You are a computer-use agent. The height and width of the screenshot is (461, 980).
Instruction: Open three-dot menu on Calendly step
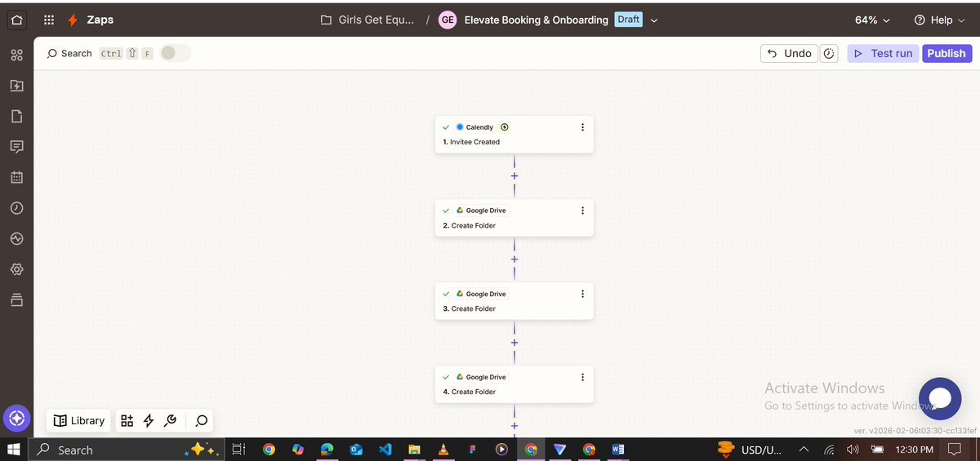click(x=582, y=127)
